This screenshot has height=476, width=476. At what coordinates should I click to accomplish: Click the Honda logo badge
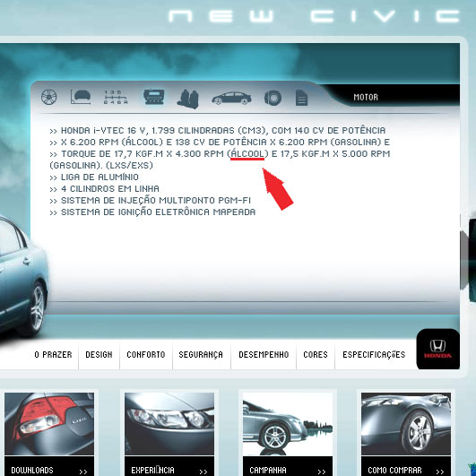(x=437, y=349)
